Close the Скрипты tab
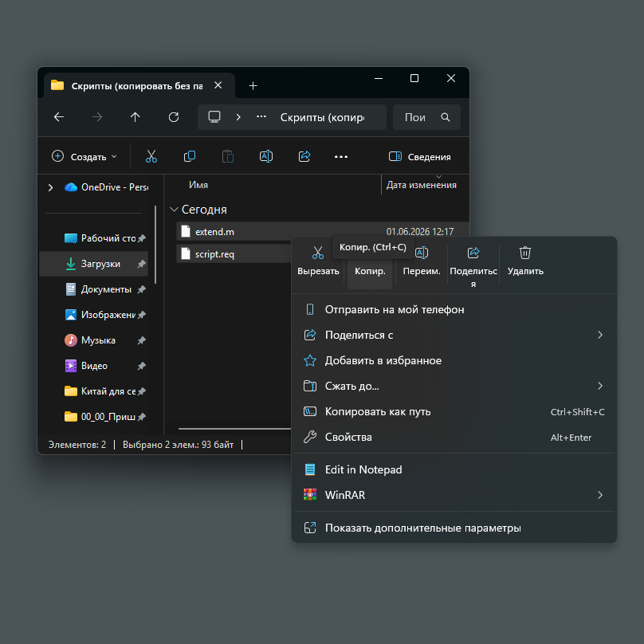 coord(218,85)
